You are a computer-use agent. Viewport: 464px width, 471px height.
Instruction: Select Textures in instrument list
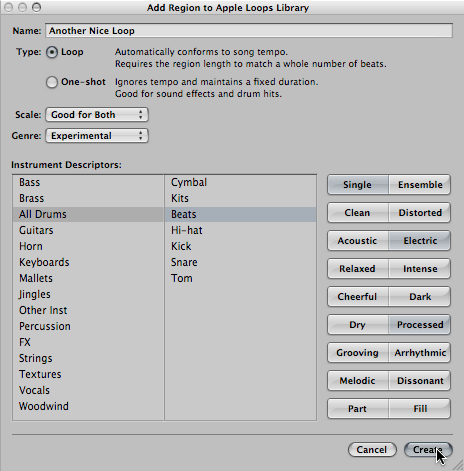(x=88, y=374)
